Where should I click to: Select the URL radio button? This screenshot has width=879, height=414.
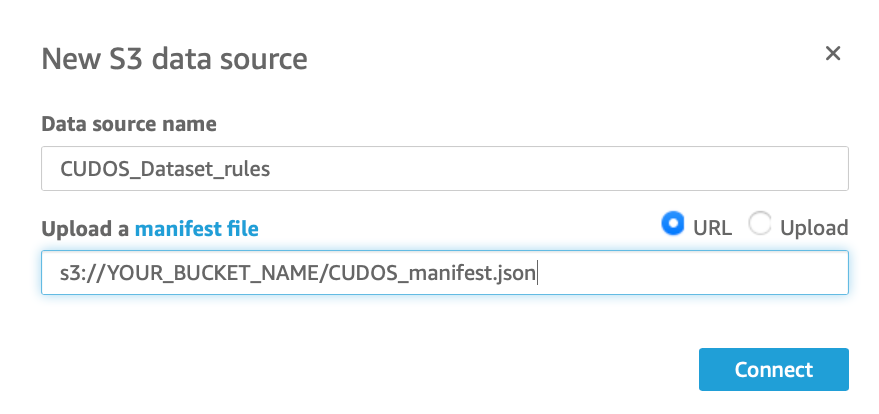(x=673, y=225)
